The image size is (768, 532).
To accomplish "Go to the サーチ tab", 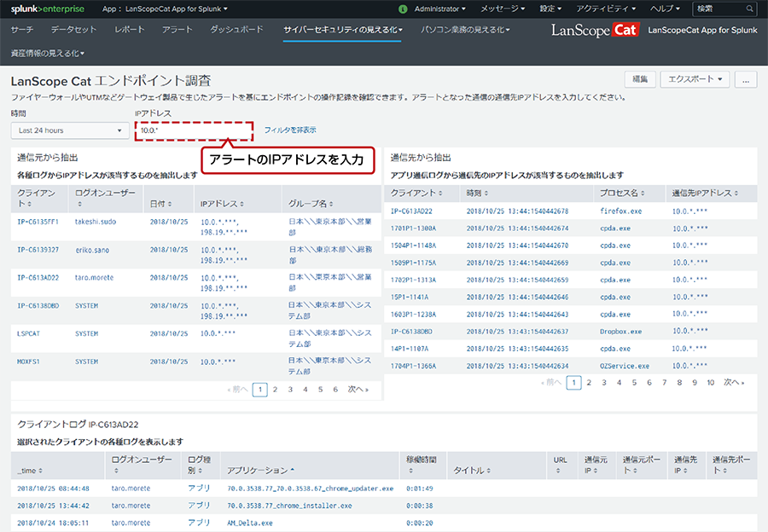I will [22, 30].
